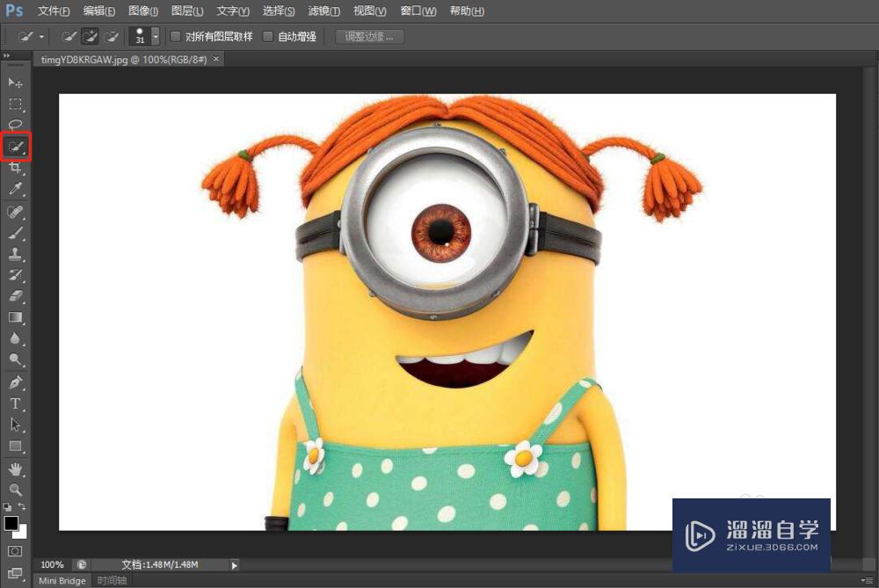Expand the status bar document info arrow
Image resolution: width=879 pixels, height=588 pixels.
(233, 565)
